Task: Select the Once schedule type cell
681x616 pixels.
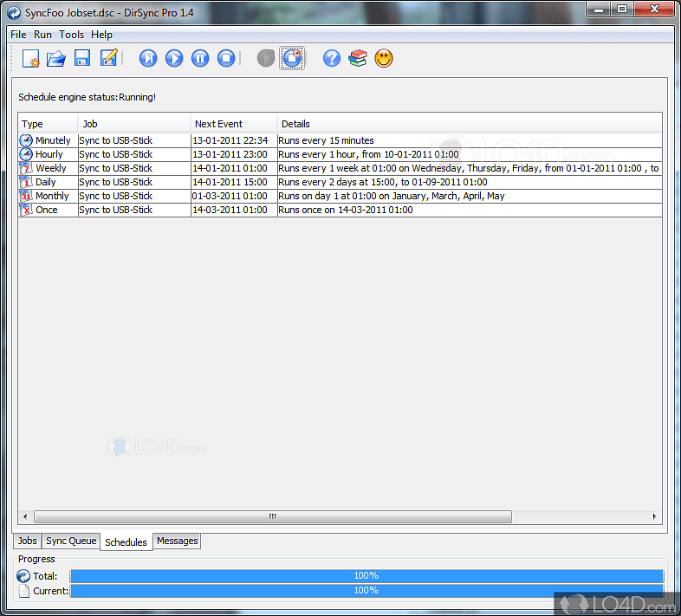Action: 49,210
